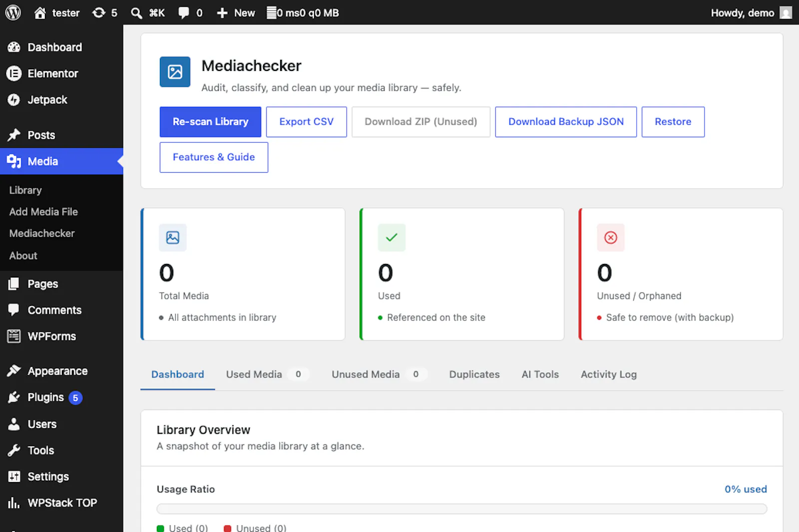The image size is (799, 532).
Task: Switch to the Unused Media tab
Action: tap(379, 374)
